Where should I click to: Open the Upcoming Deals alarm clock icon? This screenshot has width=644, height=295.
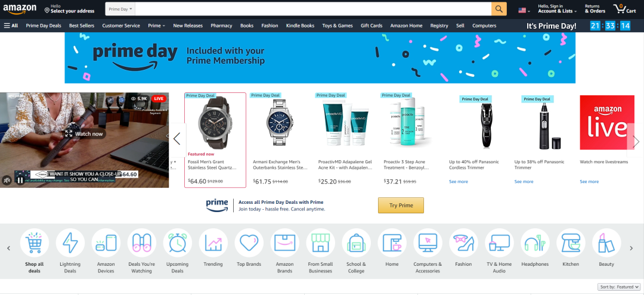point(178,243)
